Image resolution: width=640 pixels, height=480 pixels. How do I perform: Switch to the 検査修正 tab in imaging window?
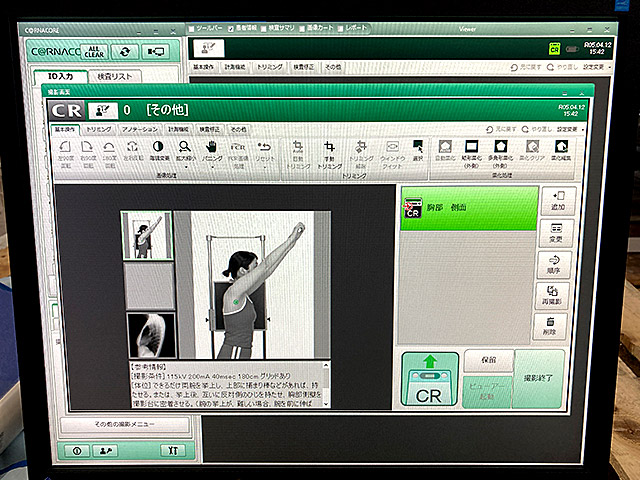click(209, 129)
